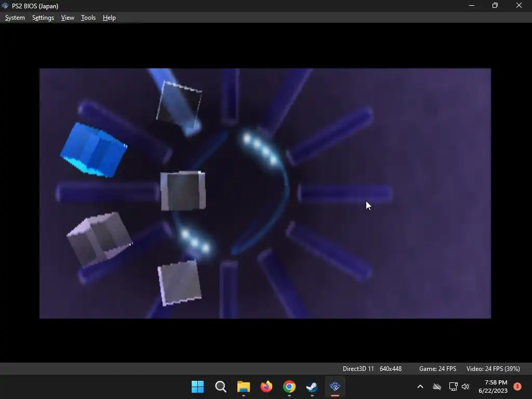Click the Direct3D 11 status bar entry
The height and width of the screenshot is (399, 532).
[358, 369]
